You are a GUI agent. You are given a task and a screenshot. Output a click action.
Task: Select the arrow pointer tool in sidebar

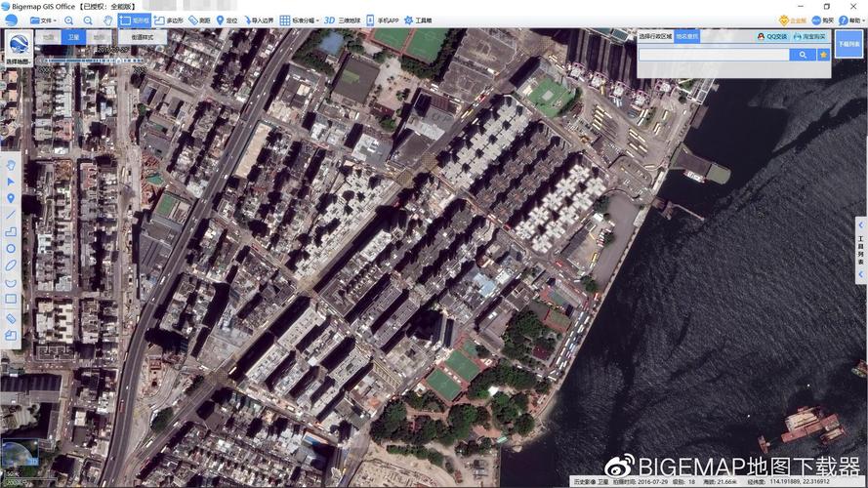[11, 182]
